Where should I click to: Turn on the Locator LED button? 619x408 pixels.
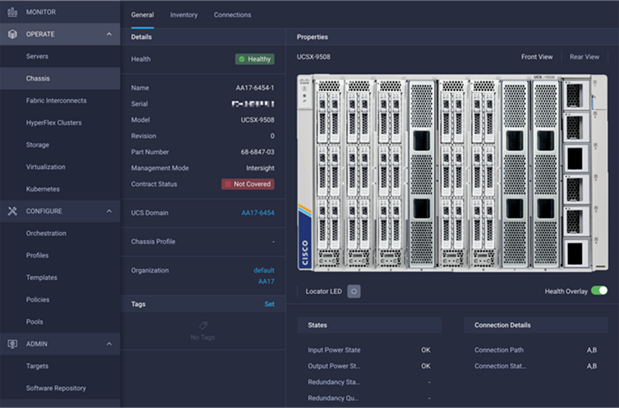point(354,292)
